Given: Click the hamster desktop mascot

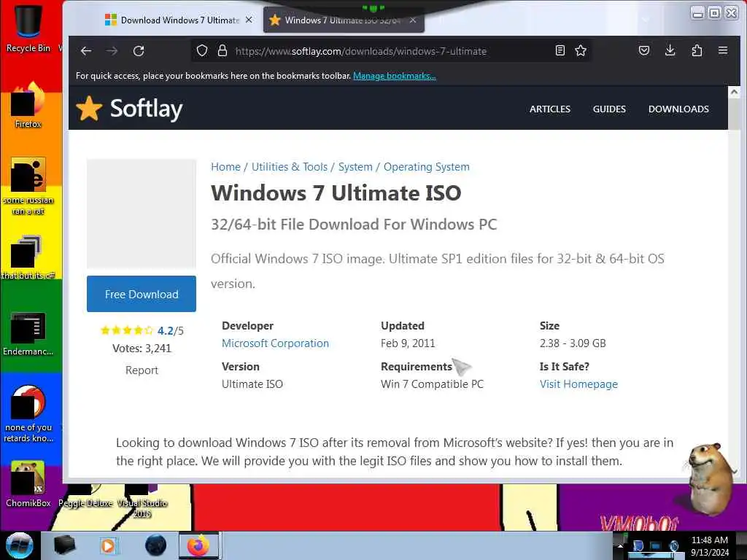Looking at the screenshot, I should [709, 478].
